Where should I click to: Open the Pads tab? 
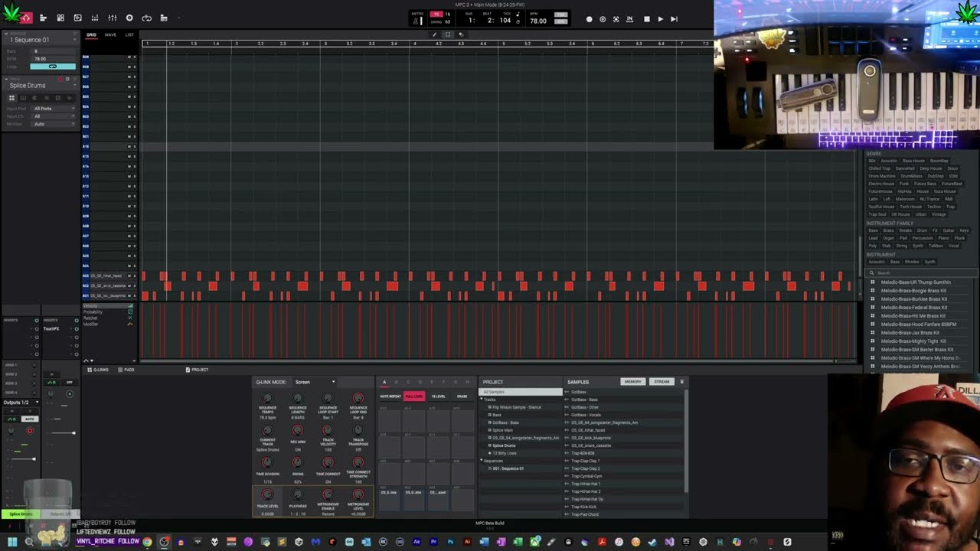coord(127,370)
